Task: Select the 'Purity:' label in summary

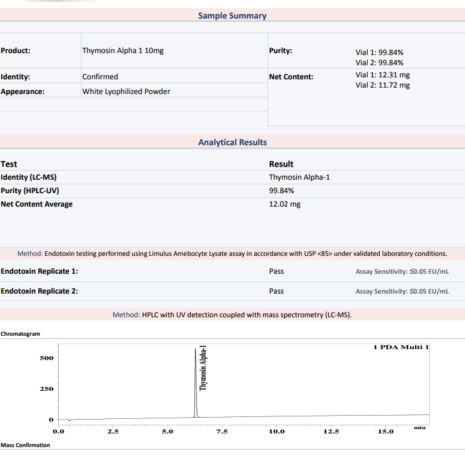Action: point(281,51)
